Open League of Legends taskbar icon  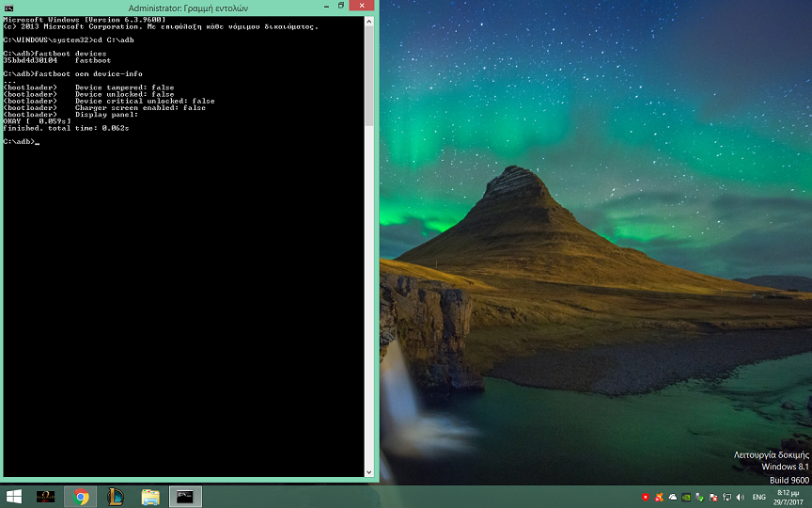[x=116, y=497]
